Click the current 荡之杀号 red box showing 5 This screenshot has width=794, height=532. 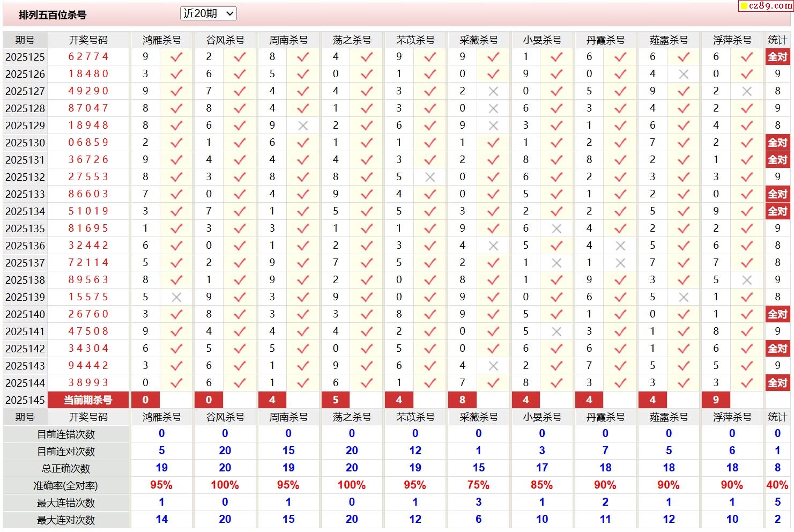point(336,400)
